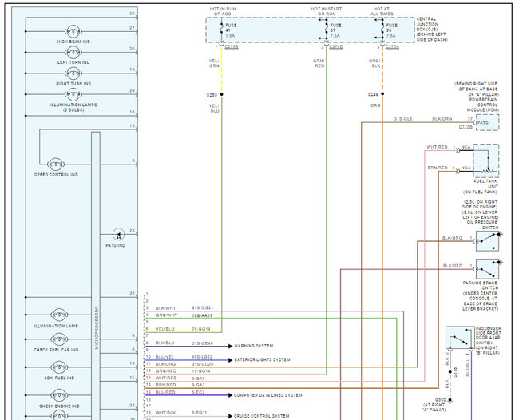
Task: Select wire code 9-GA7
Action: 198,385
